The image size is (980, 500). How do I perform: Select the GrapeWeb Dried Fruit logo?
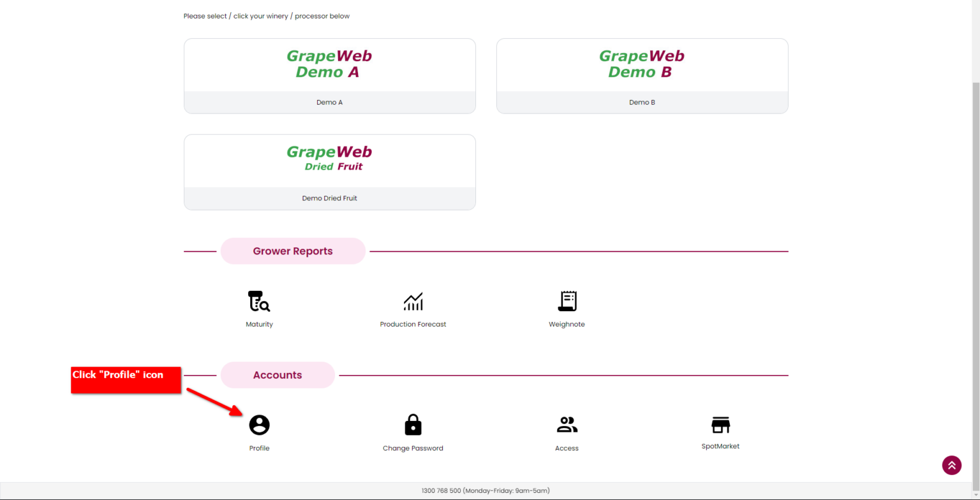click(x=329, y=159)
